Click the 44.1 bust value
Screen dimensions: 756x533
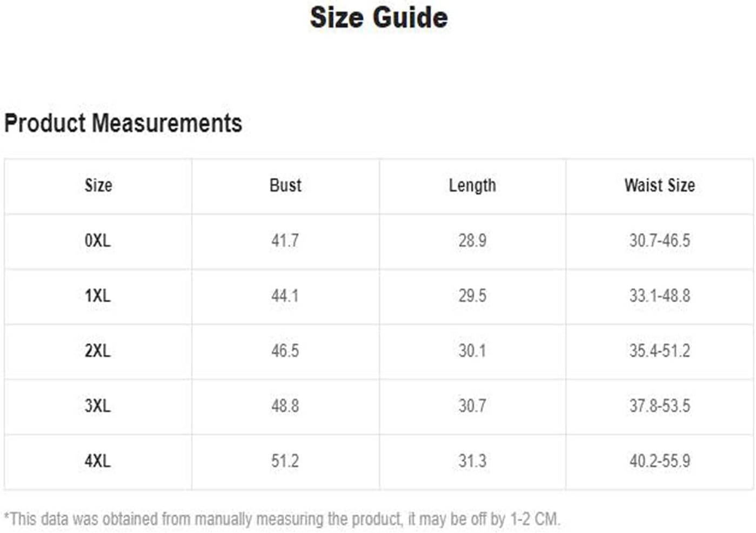point(285,296)
